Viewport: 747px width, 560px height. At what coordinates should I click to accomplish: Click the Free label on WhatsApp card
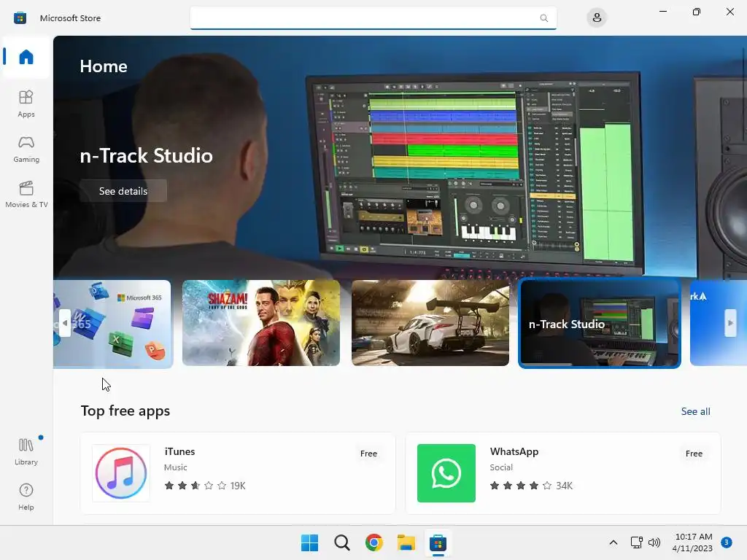(694, 454)
